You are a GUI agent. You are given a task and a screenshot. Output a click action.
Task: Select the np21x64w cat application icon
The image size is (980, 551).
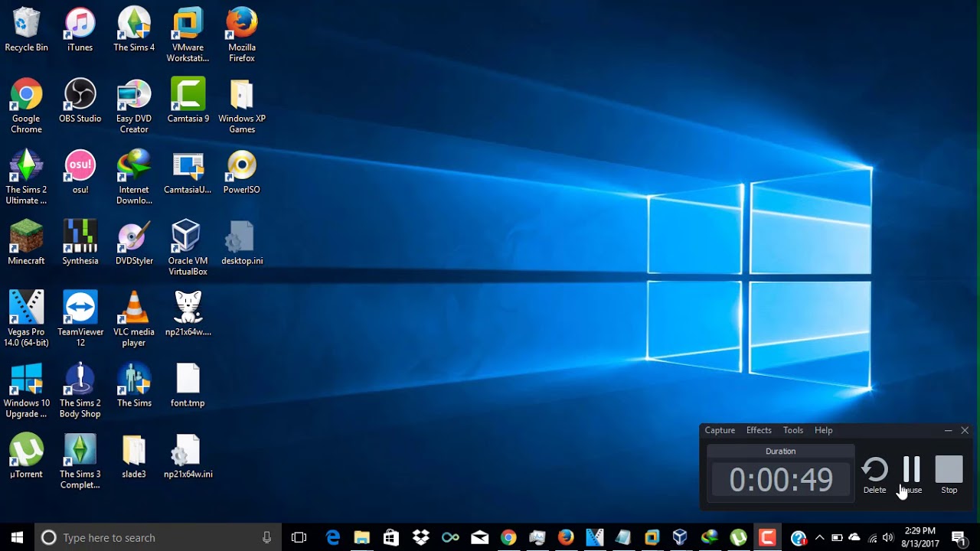188,315
